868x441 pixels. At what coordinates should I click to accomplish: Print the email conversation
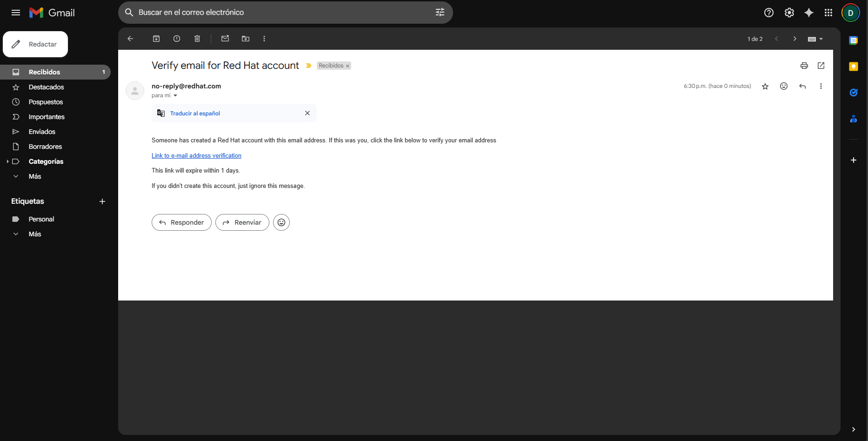coord(804,66)
